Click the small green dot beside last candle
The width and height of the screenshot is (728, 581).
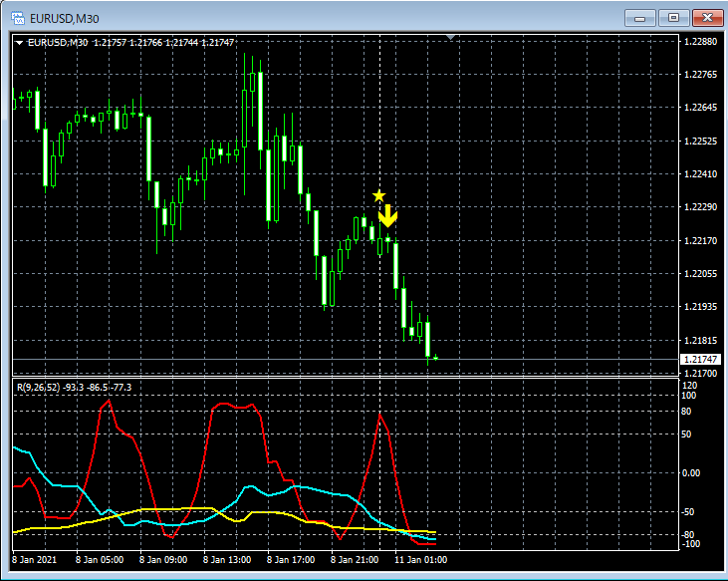coord(435,358)
